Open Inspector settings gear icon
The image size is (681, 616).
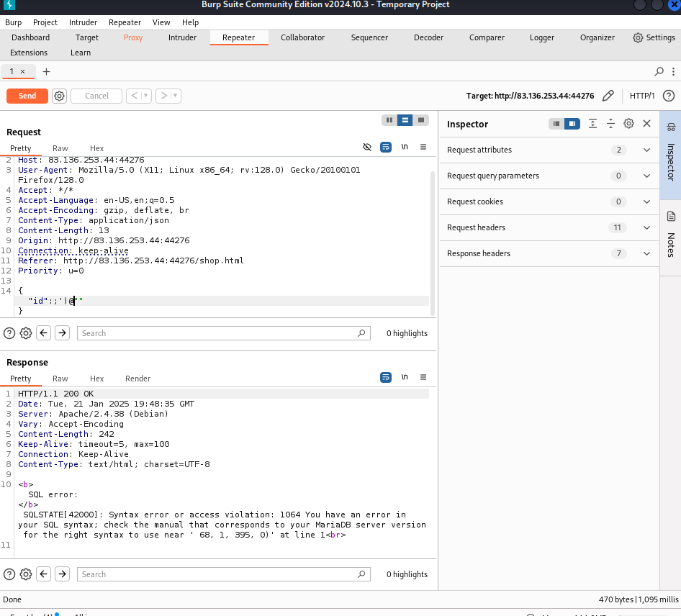pos(628,124)
